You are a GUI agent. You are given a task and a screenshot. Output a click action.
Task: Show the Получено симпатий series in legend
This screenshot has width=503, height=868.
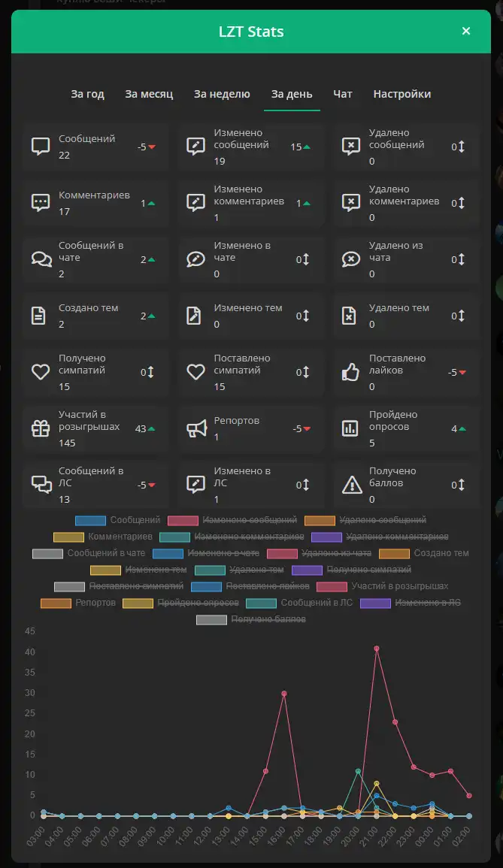tap(351, 570)
